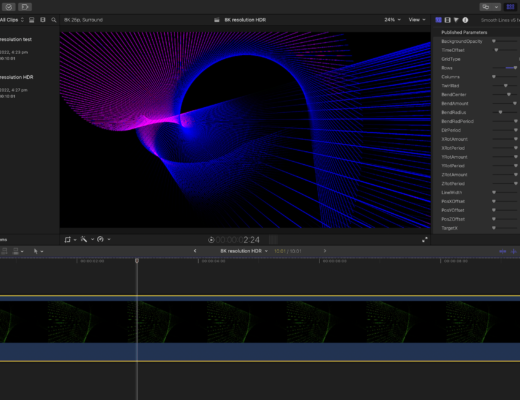This screenshot has width=520, height=400.
Task: Click the BendCenter slider handle
Action: pyautogui.click(x=509, y=95)
